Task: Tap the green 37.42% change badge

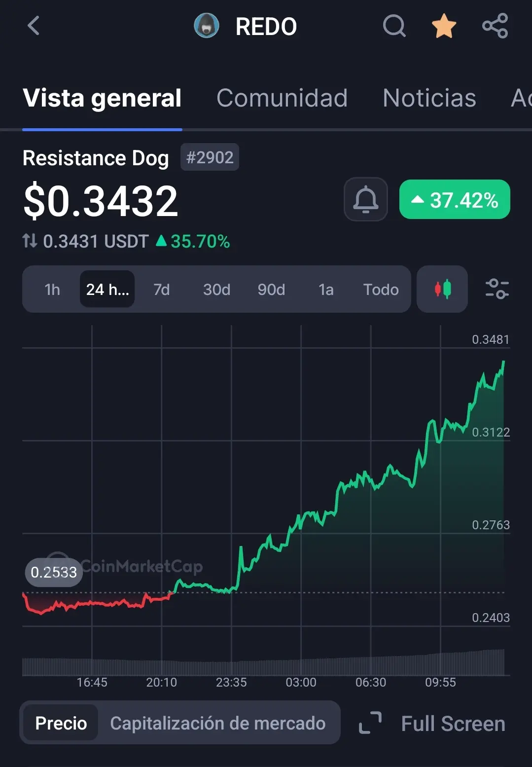Action: pos(455,199)
